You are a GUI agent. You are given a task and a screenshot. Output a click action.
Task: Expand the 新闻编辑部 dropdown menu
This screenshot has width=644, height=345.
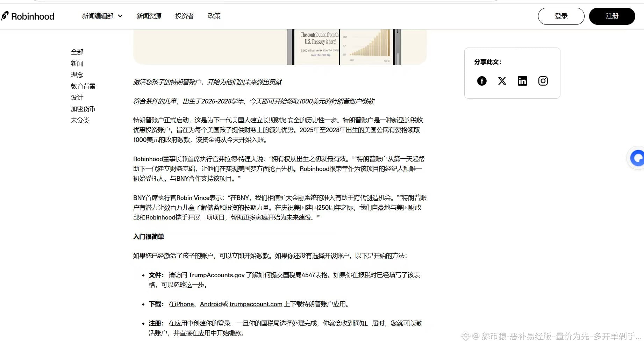102,16
